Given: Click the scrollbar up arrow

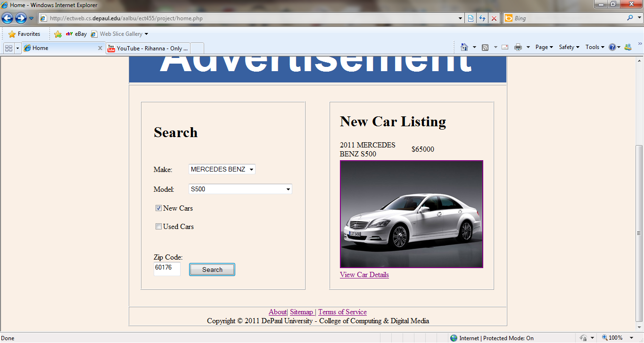Looking at the screenshot, I should pyautogui.click(x=639, y=60).
